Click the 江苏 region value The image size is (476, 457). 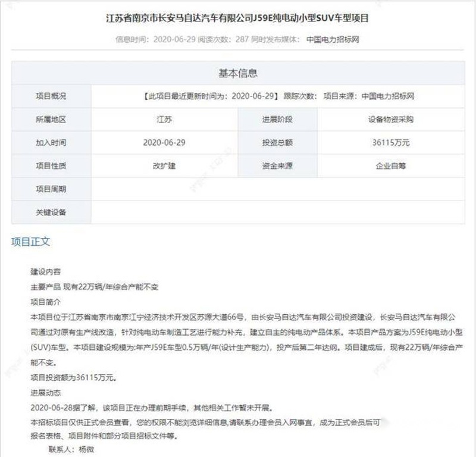(x=164, y=120)
